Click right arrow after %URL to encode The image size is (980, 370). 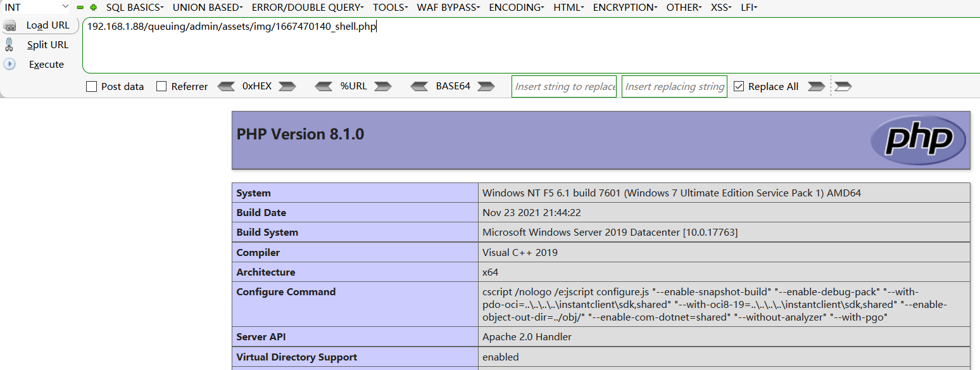click(x=382, y=86)
